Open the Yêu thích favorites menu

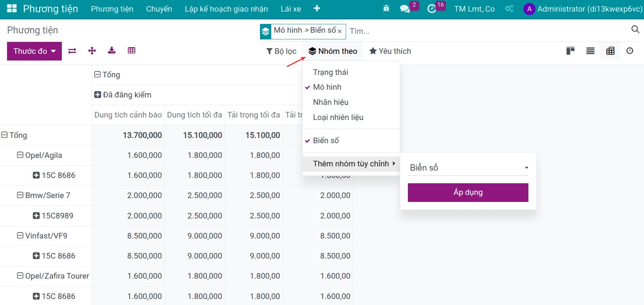pyautogui.click(x=390, y=51)
